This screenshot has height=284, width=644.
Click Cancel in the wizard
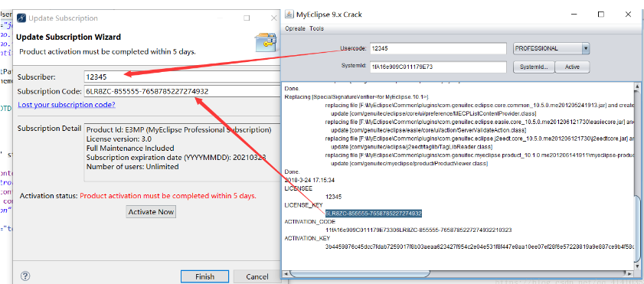[257, 276]
